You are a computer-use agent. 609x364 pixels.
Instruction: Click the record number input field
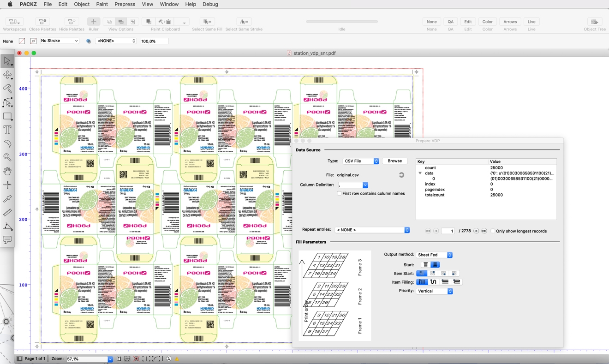pos(448,231)
